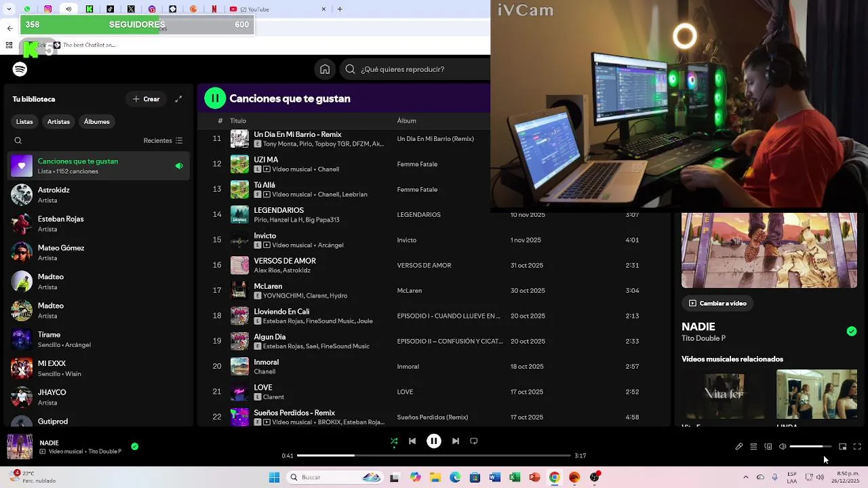This screenshot has width=868, height=488.
Task: Open Canciones que te gustan in library
Action: point(98,166)
